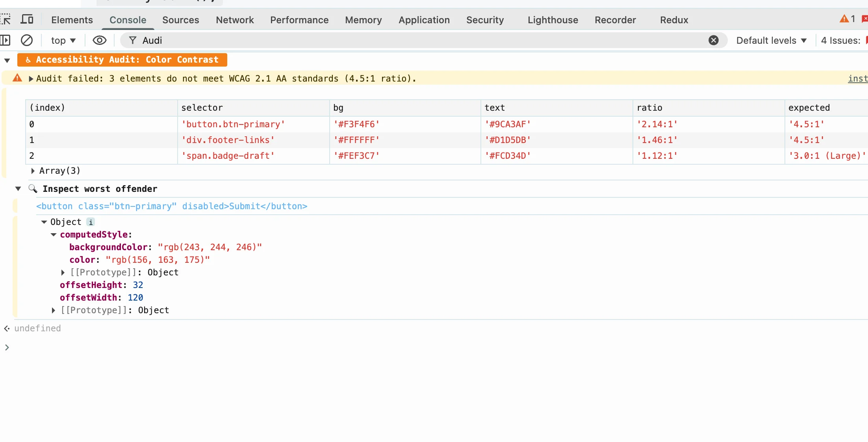The height and width of the screenshot is (442, 868).
Task: Sort table by the (index) column header
Action: pyautogui.click(x=101, y=108)
